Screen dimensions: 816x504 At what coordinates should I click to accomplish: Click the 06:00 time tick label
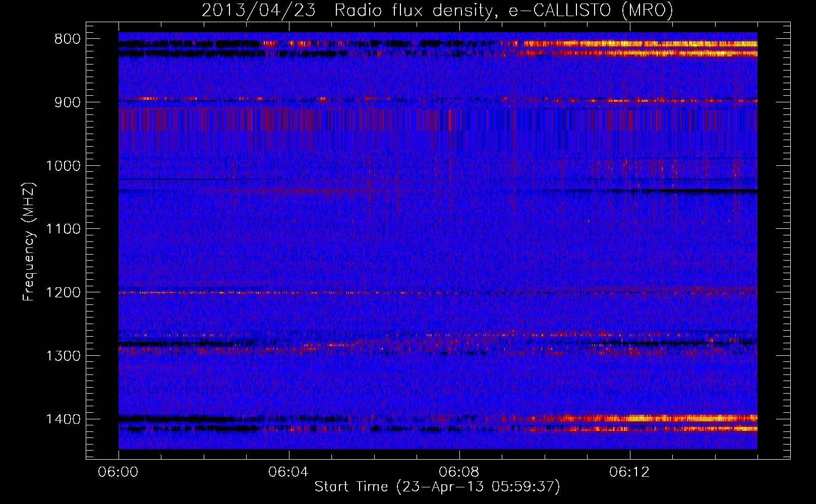[x=118, y=472]
